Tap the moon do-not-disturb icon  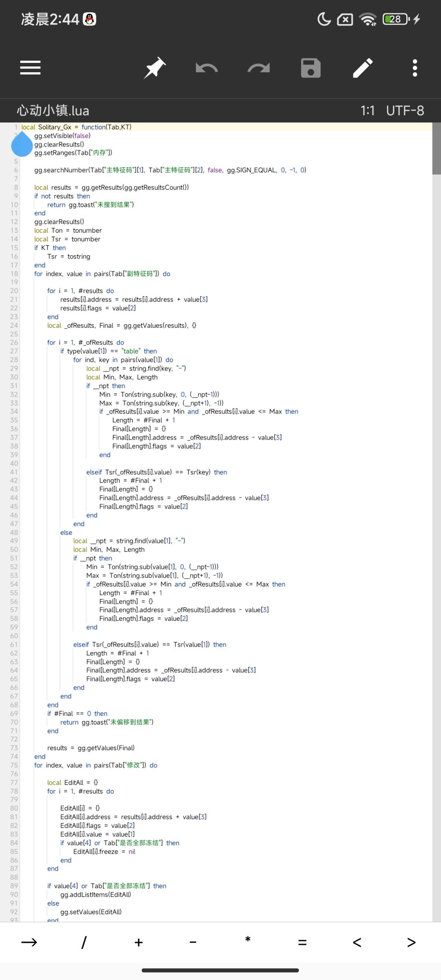(x=324, y=19)
